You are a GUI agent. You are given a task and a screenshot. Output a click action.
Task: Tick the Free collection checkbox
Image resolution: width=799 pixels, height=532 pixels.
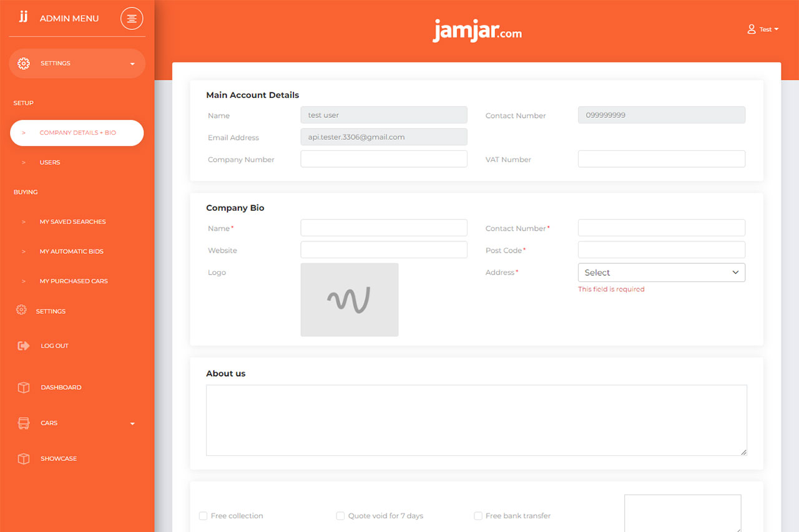[203, 516]
